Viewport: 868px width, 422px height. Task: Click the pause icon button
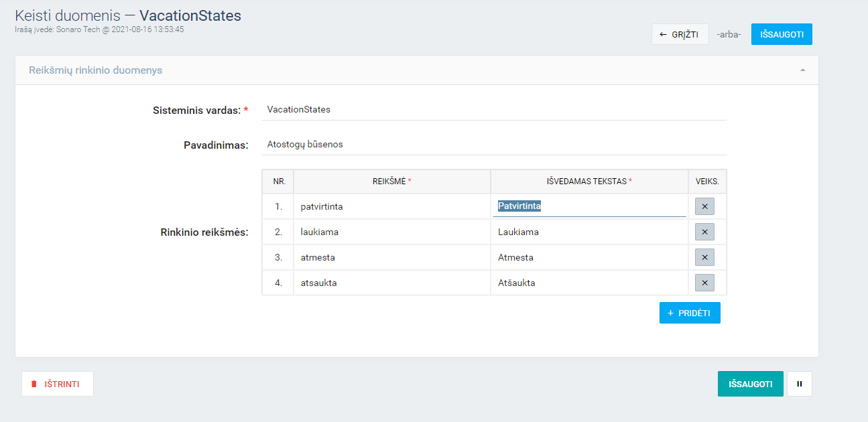click(799, 384)
